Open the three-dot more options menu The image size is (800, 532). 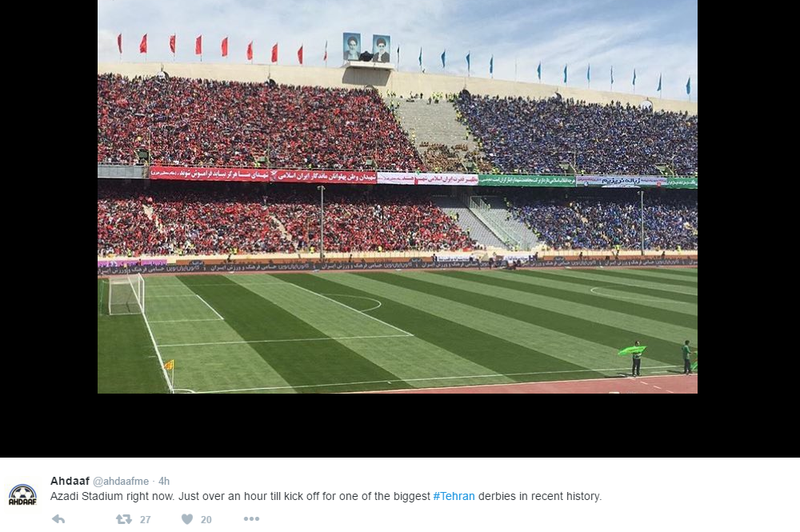click(x=251, y=518)
